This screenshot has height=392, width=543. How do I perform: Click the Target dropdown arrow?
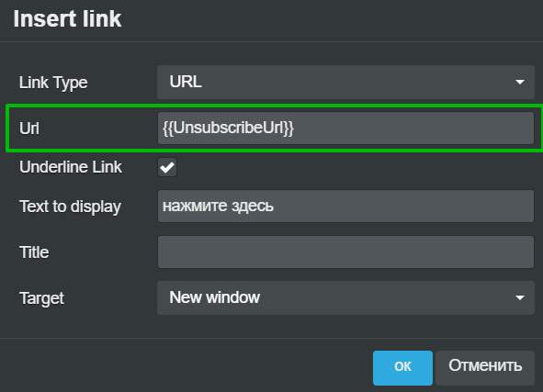519,297
